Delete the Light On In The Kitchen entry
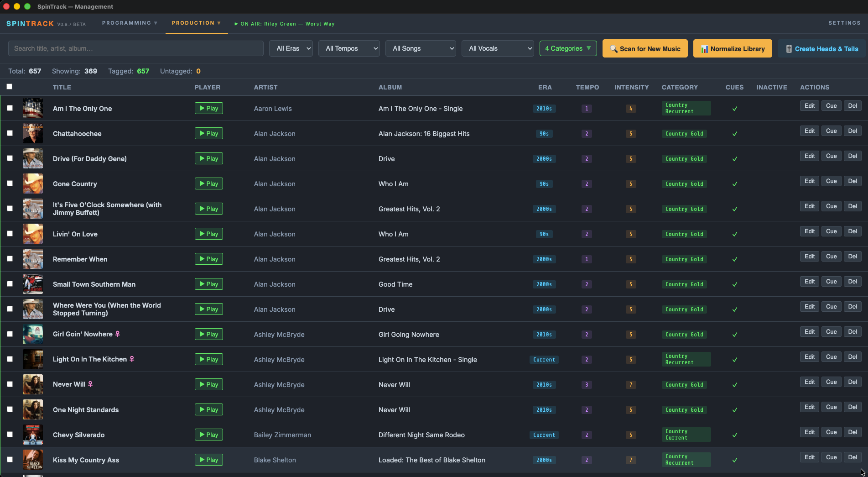The height and width of the screenshot is (477, 868). click(x=852, y=357)
